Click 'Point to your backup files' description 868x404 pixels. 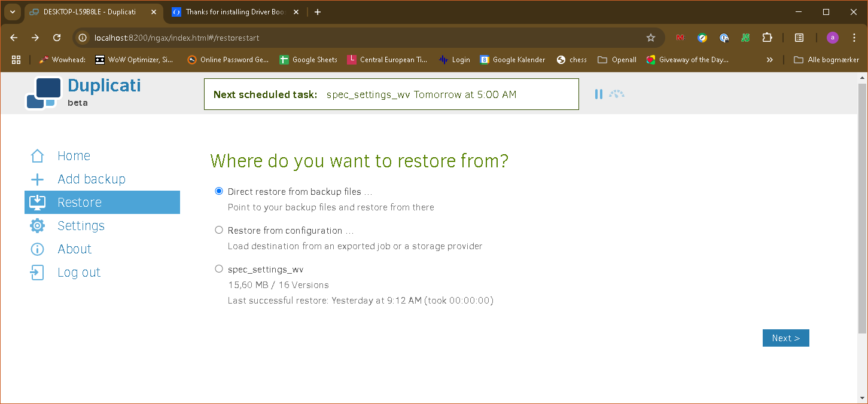click(x=331, y=207)
